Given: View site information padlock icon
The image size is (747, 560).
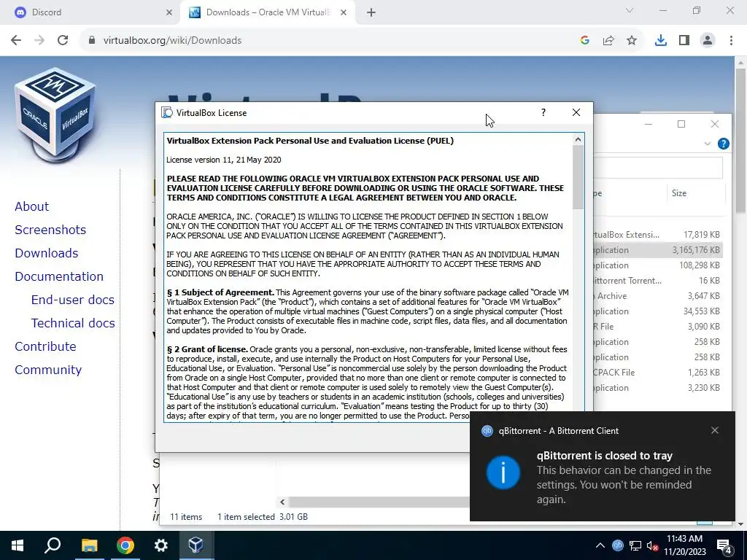Looking at the screenshot, I should [91, 41].
